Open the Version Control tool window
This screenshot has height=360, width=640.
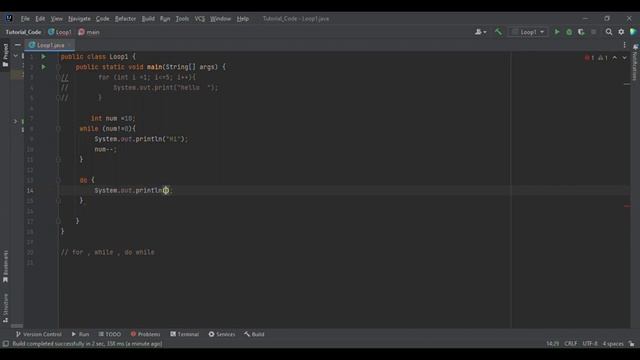click(38, 334)
